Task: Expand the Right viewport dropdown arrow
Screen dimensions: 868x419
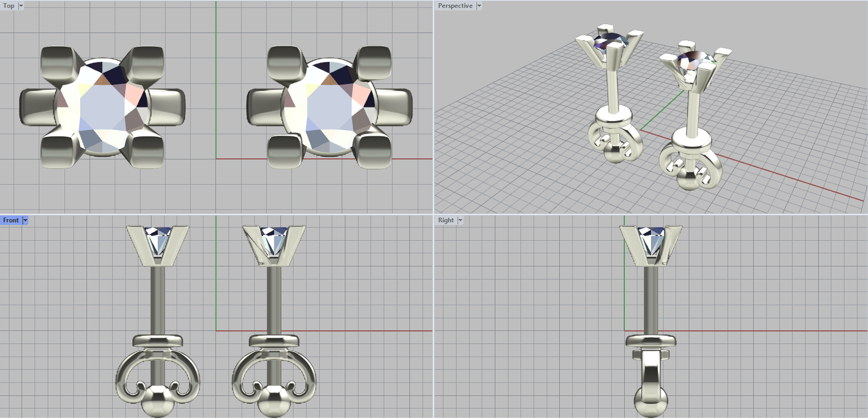Action: 460,220
